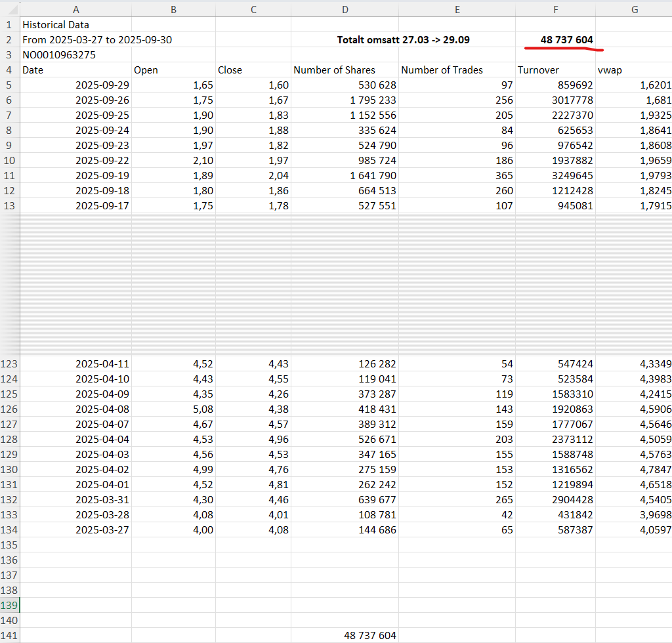
Task: Select the date cell 2025-09-29
Action: (x=102, y=85)
